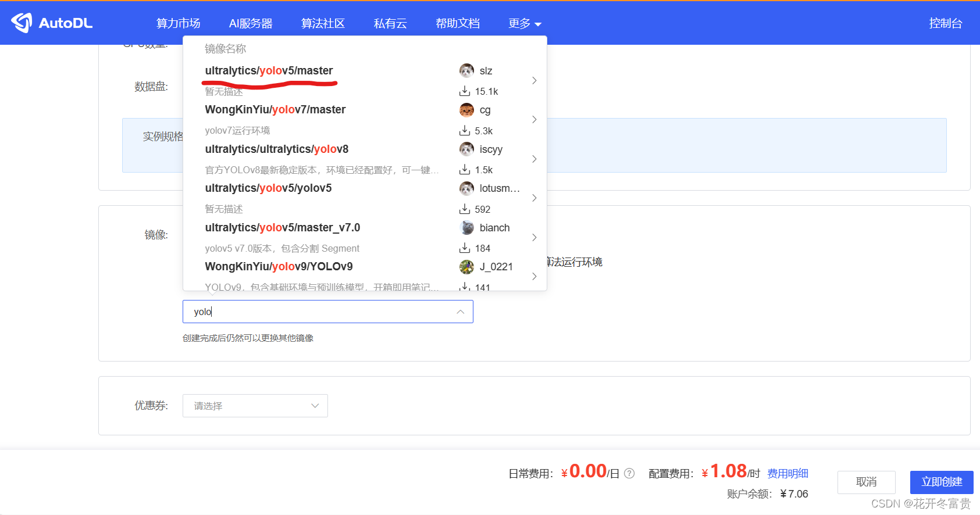Select image WongKinYiu/yolov9/YOLOv9
Viewport: 980px width, 515px height.
tap(279, 266)
